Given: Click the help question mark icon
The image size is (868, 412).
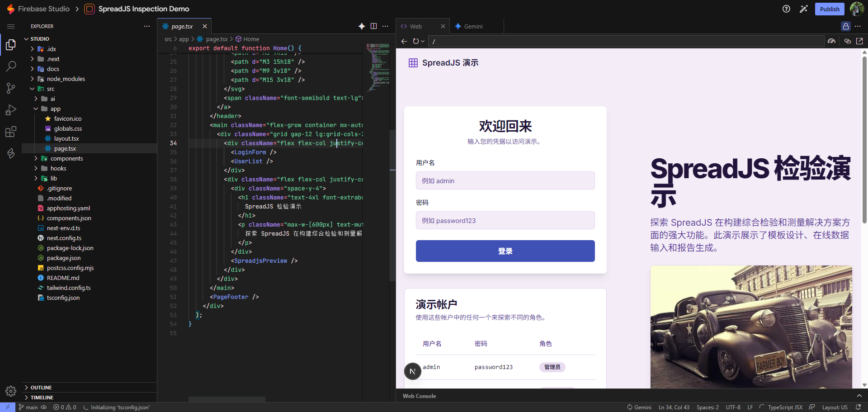Looking at the screenshot, I should pyautogui.click(x=786, y=9).
